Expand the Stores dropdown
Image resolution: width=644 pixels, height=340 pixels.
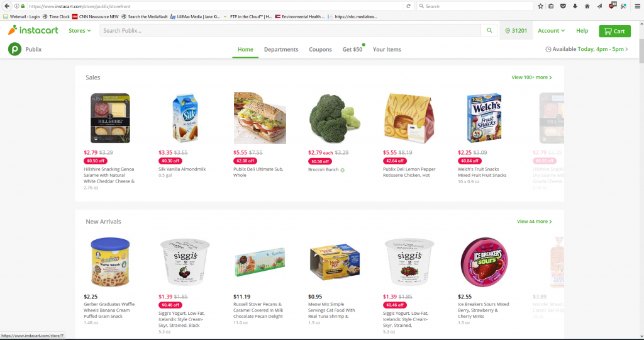tap(80, 30)
